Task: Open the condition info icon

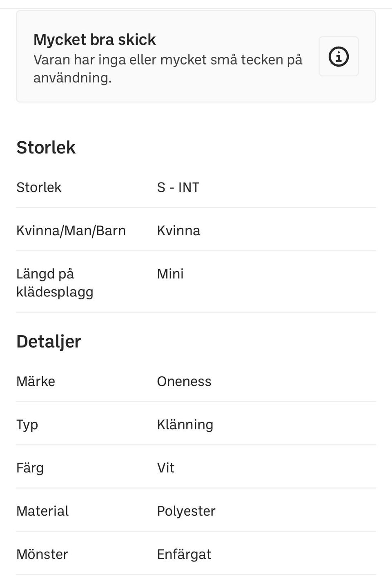Action: point(339,56)
